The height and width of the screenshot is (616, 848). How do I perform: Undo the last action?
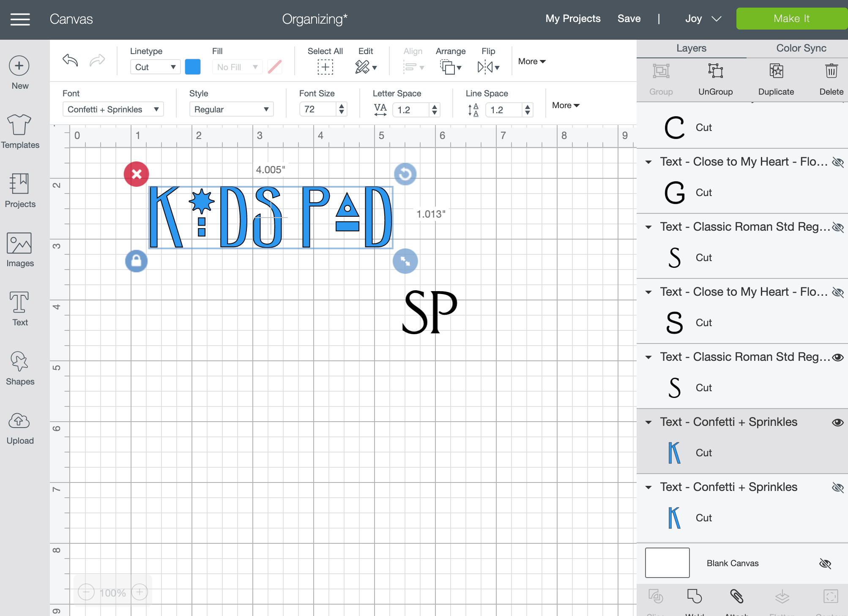point(70,60)
